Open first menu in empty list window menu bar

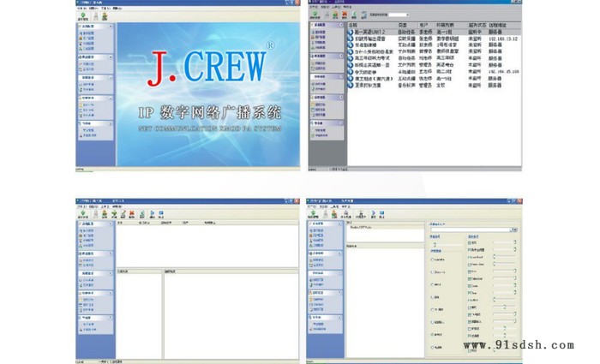(81, 207)
